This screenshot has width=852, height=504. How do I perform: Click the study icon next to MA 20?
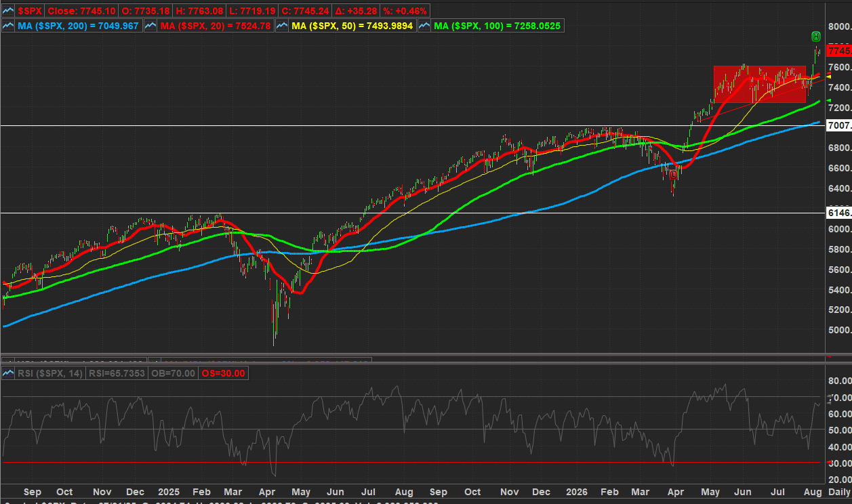point(150,26)
